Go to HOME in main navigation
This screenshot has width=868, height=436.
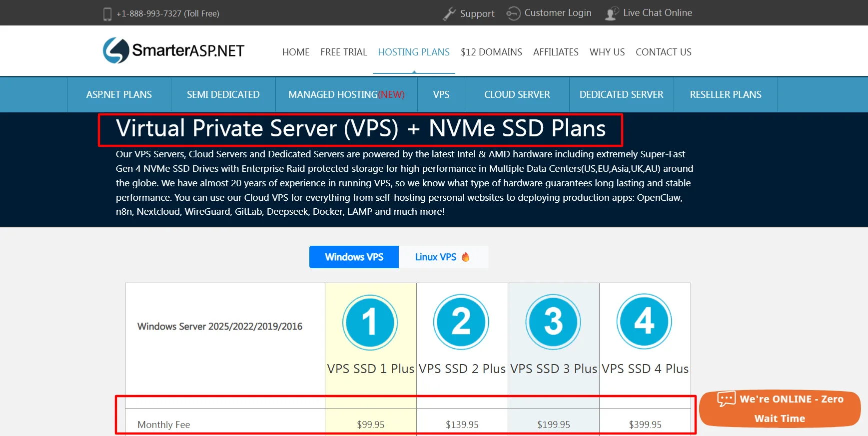coord(296,52)
